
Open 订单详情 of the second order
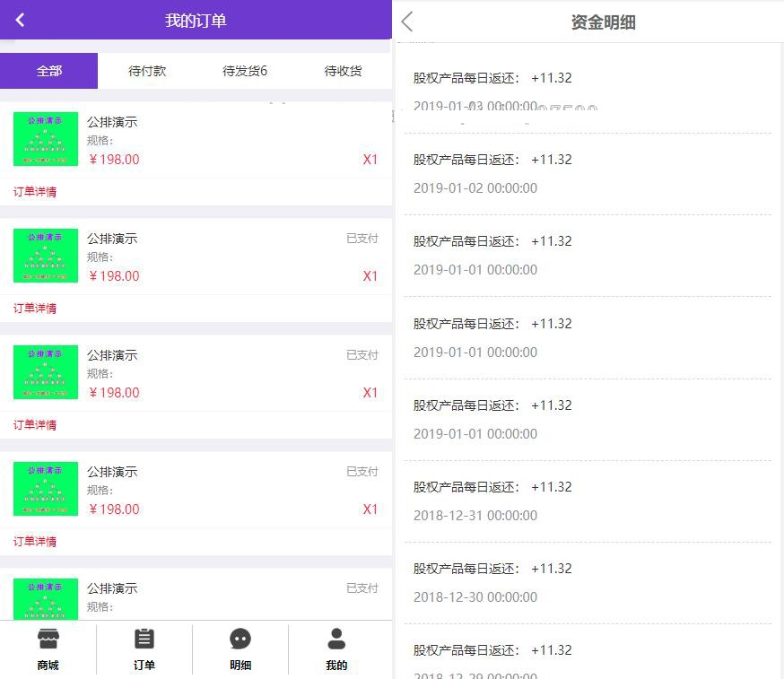click(35, 309)
